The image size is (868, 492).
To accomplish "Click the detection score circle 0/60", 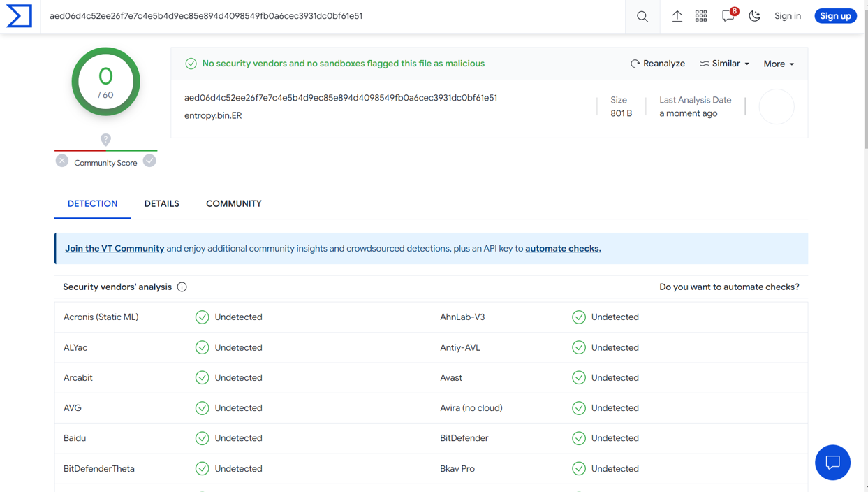I will (105, 82).
